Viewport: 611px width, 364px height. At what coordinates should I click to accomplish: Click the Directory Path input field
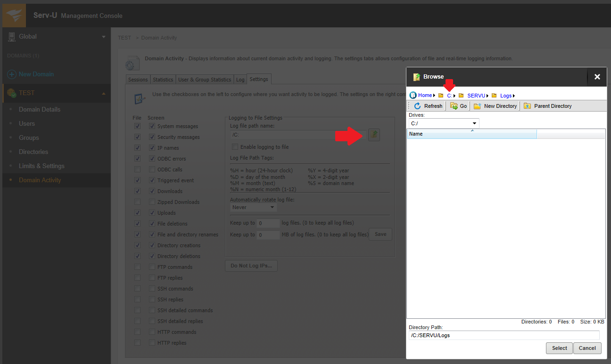[x=504, y=335]
